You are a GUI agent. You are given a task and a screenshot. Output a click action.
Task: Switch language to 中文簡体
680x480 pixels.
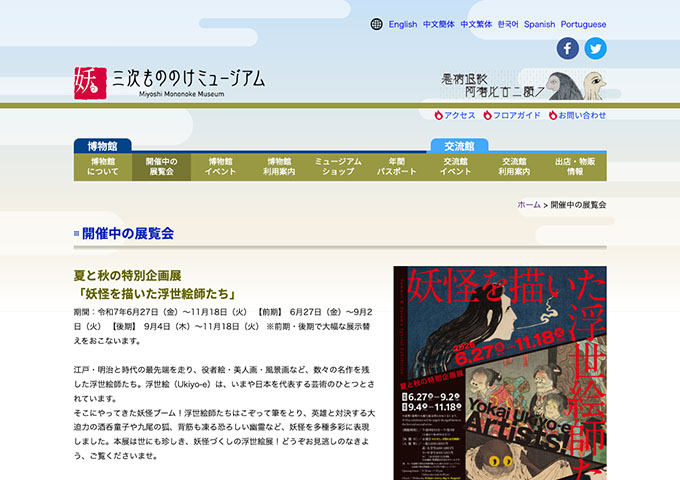click(x=438, y=24)
